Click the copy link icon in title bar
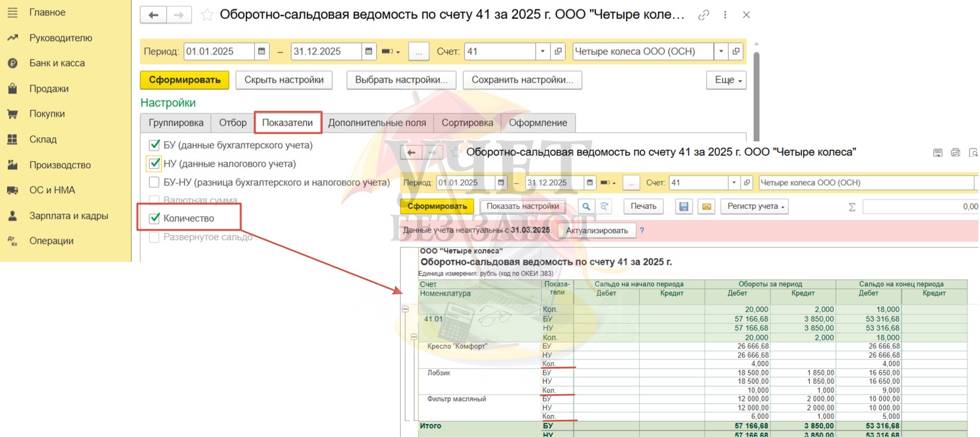Image resolution: width=980 pixels, height=437 pixels. (704, 15)
